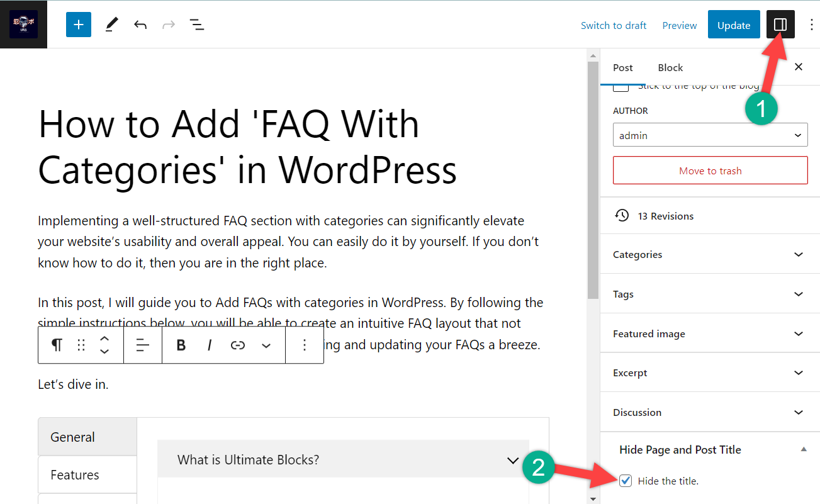Viewport: 820px width, 504px height.
Task: Switch to the Post tab
Action: tap(623, 67)
